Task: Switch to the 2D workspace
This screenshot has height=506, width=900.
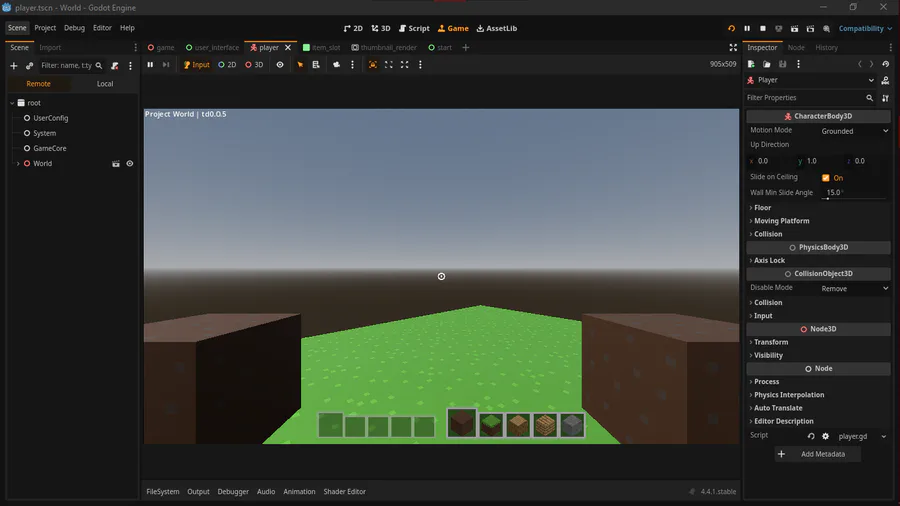Action: point(353,28)
